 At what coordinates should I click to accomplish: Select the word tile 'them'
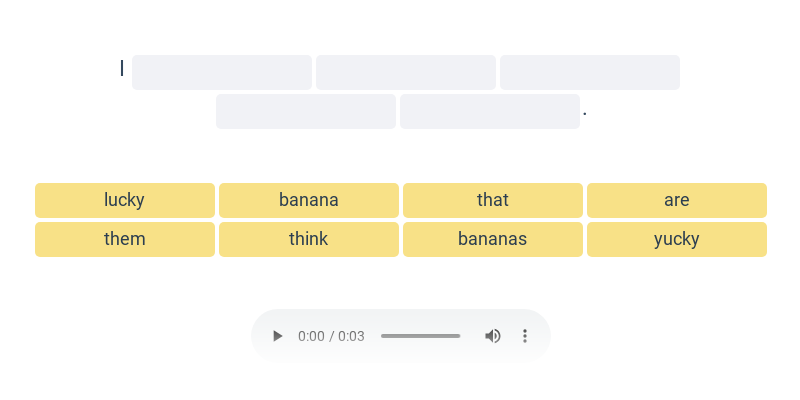(125, 239)
